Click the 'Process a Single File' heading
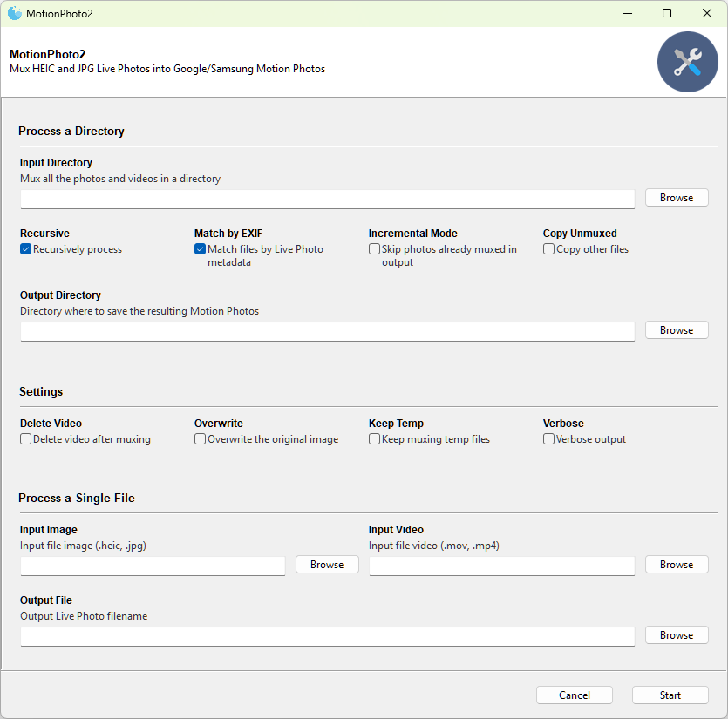Screen dimensions: 728x719 click(x=77, y=498)
